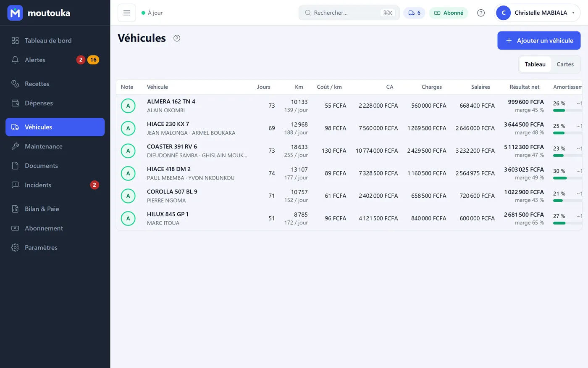Click the vehicle count badge showing 6

pos(414,13)
